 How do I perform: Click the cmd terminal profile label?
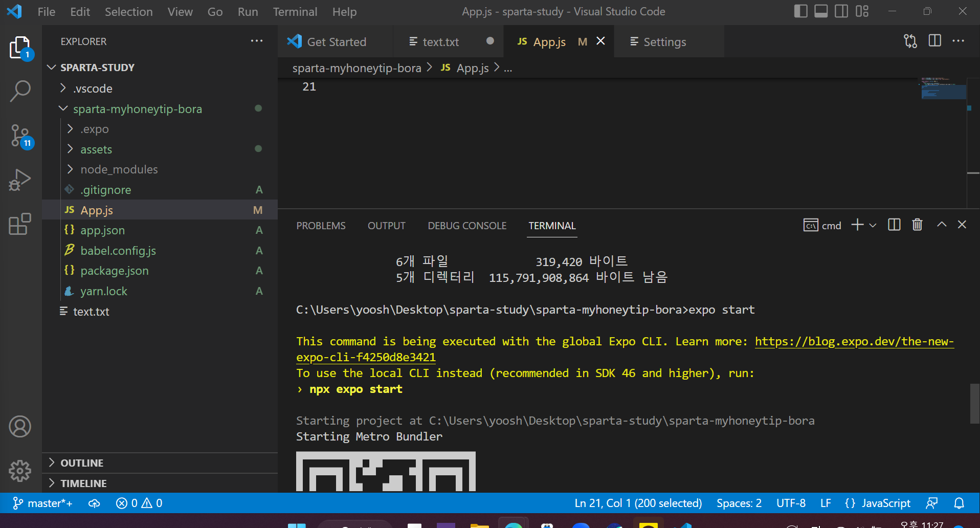point(822,225)
